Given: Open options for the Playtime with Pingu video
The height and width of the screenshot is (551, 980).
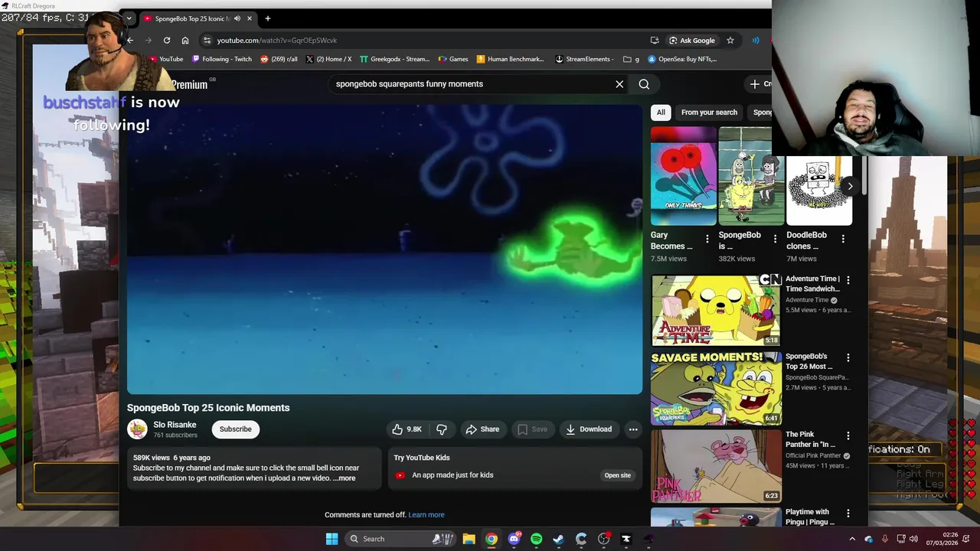Looking at the screenshot, I should [x=848, y=513].
